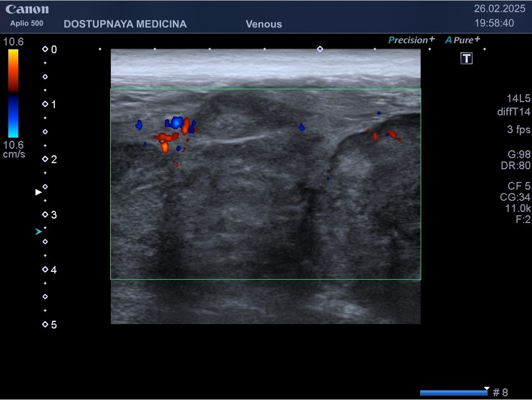Click the APure+ imaging indicator
This screenshot has height=400, width=532.
[463, 40]
